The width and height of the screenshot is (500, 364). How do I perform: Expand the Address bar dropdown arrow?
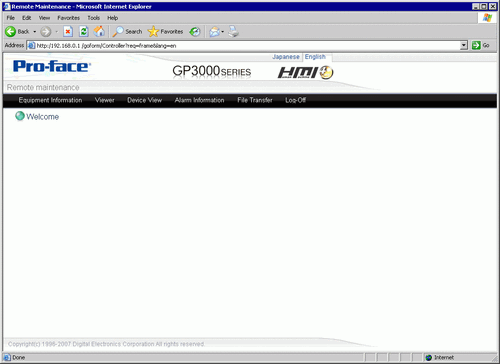[464, 45]
